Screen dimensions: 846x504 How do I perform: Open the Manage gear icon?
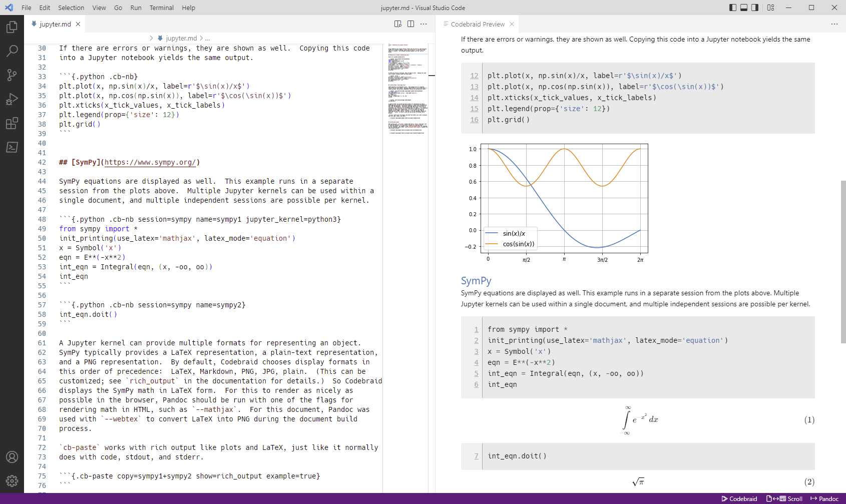[12, 481]
